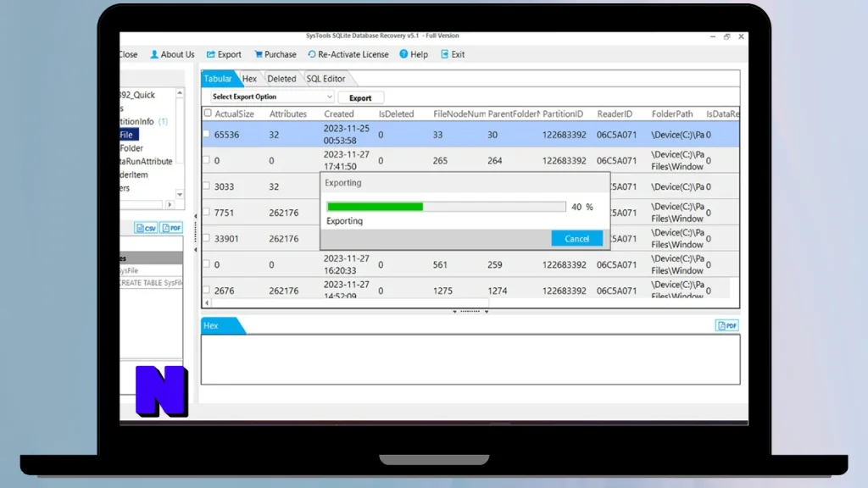Screen dimensions: 868x488
Task: Click the FileNodeNum column header
Action: pos(459,114)
